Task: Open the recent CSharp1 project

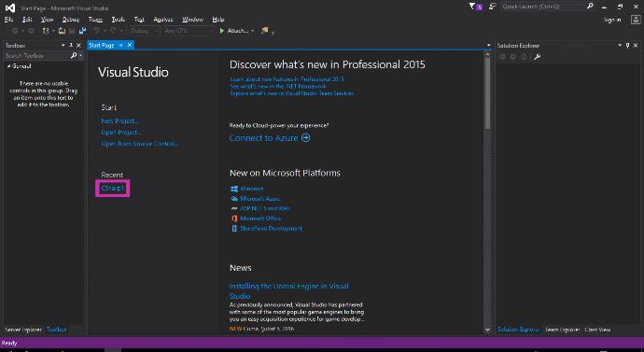Action: [x=113, y=188]
